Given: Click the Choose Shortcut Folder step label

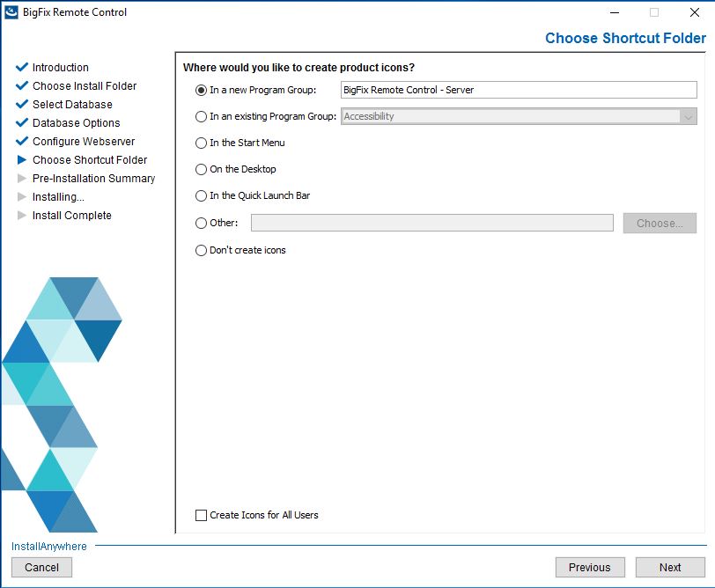Looking at the screenshot, I should (90, 160).
